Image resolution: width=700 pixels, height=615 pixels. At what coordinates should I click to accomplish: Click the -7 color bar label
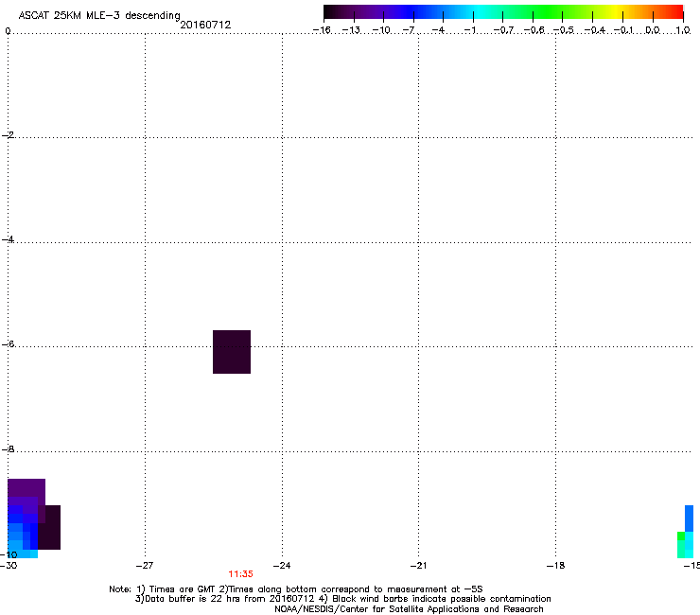pyautogui.click(x=409, y=30)
